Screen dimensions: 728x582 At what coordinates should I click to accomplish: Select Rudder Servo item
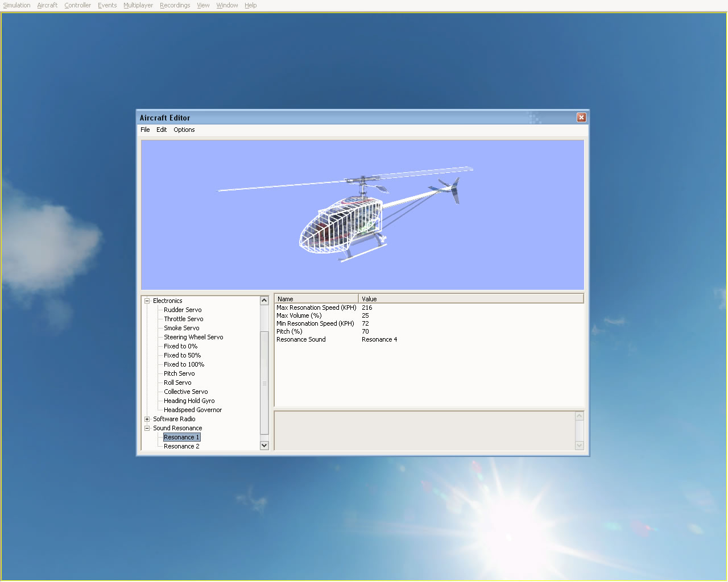pos(183,310)
